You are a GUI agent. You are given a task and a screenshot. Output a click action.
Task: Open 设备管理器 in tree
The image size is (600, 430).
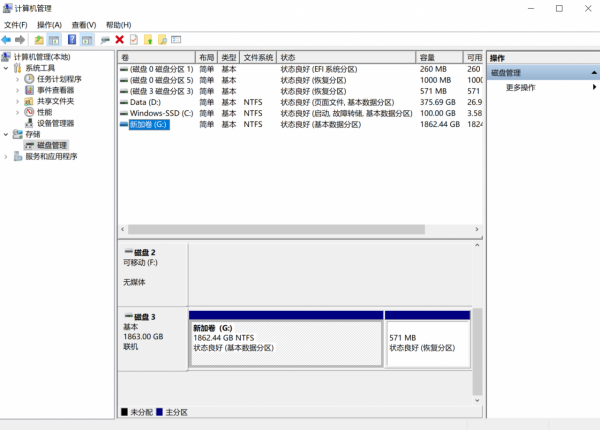(55, 124)
